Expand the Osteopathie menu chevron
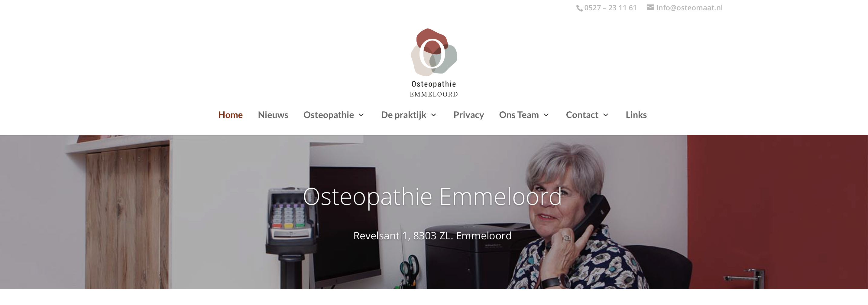The height and width of the screenshot is (305, 868). coord(361,115)
